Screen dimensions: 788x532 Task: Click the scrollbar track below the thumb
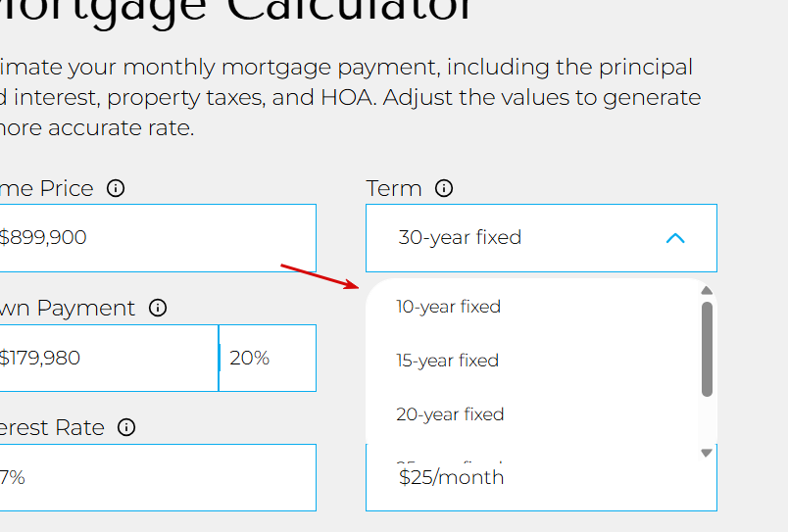[x=707, y=423]
